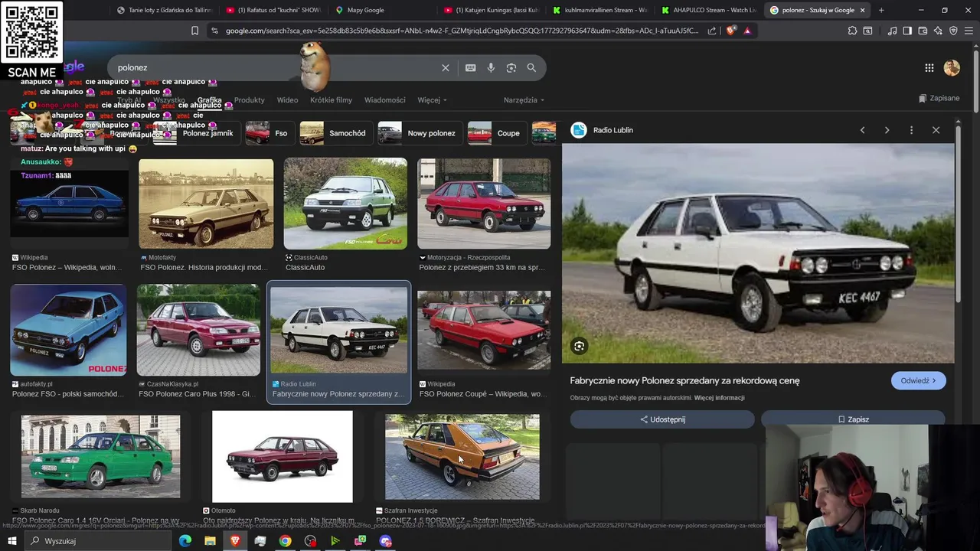Image resolution: width=980 pixels, height=551 pixels.
Task: Filter images by Samochód chip
Action: click(x=335, y=133)
